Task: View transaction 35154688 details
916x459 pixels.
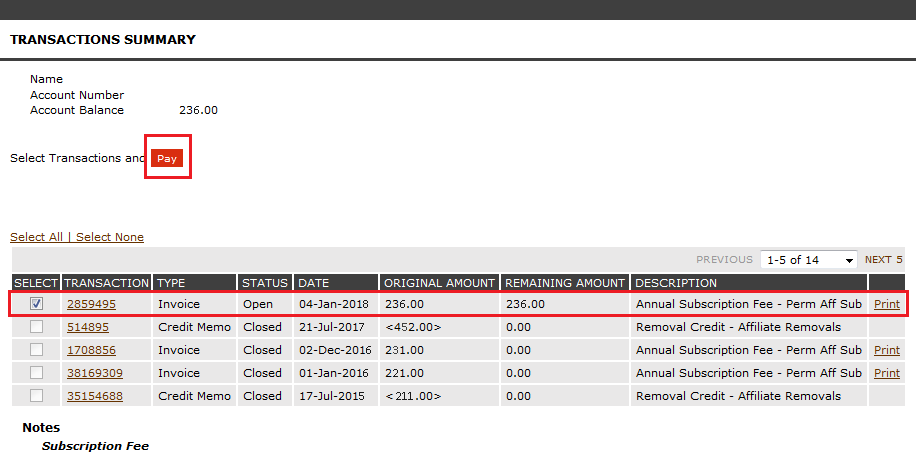Action: pyautogui.click(x=95, y=396)
